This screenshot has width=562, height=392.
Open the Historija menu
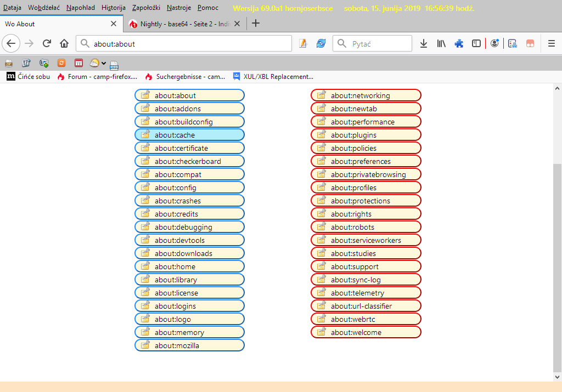click(113, 8)
